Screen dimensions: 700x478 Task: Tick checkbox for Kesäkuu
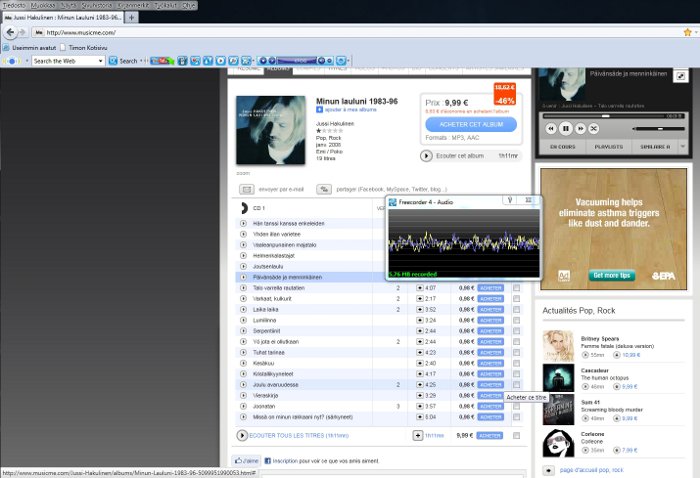[517, 363]
